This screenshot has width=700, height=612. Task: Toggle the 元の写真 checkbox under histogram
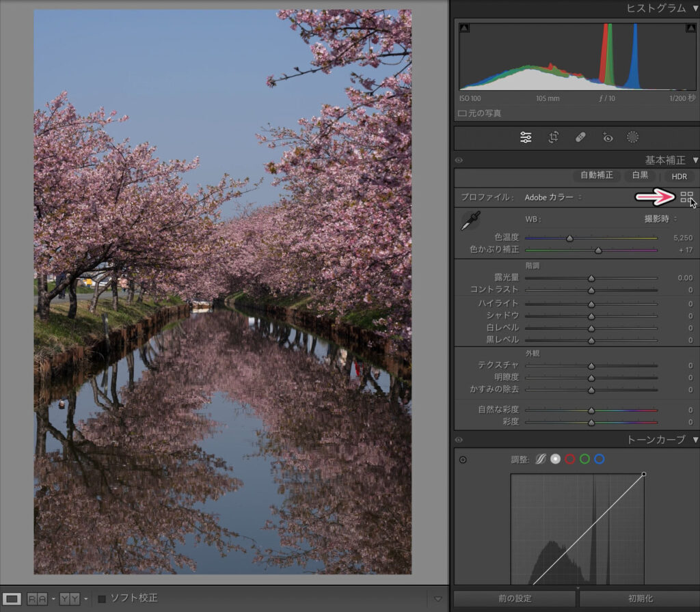462,113
